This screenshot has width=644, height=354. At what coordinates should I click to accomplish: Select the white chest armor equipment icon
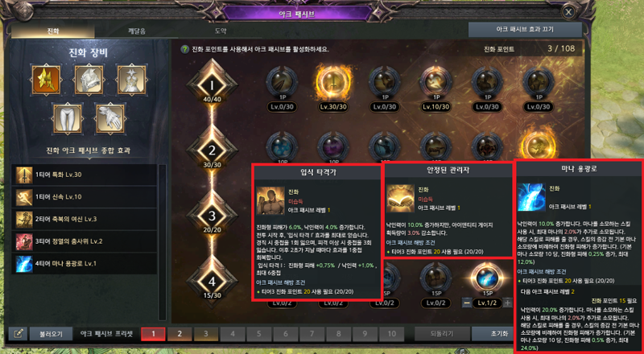[131, 80]
